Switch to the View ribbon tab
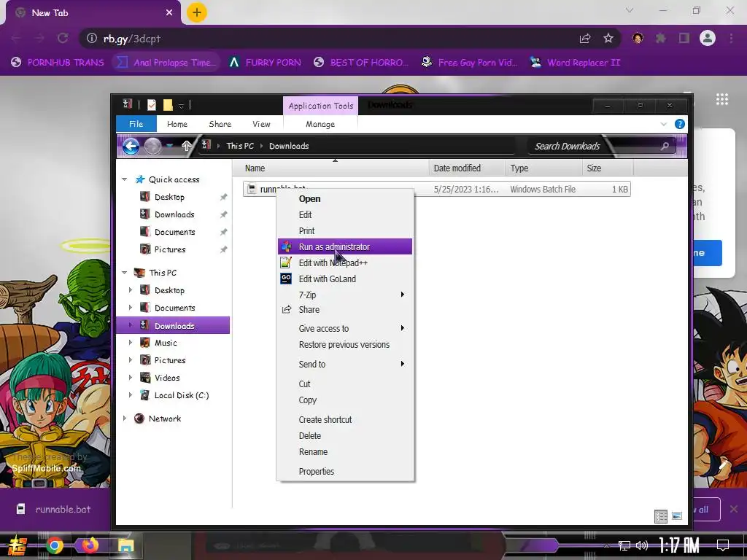The width and height of the screenshot is (747, 560). click(x=262, y=124)
